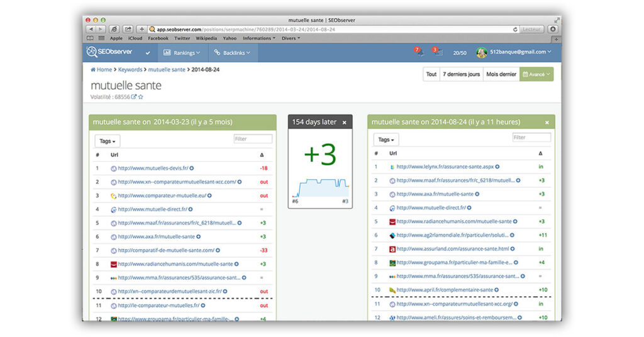Click the plus icon next to mutuelles-devis.fr
This screenshot has width=644, height=337.
point(192,168)
